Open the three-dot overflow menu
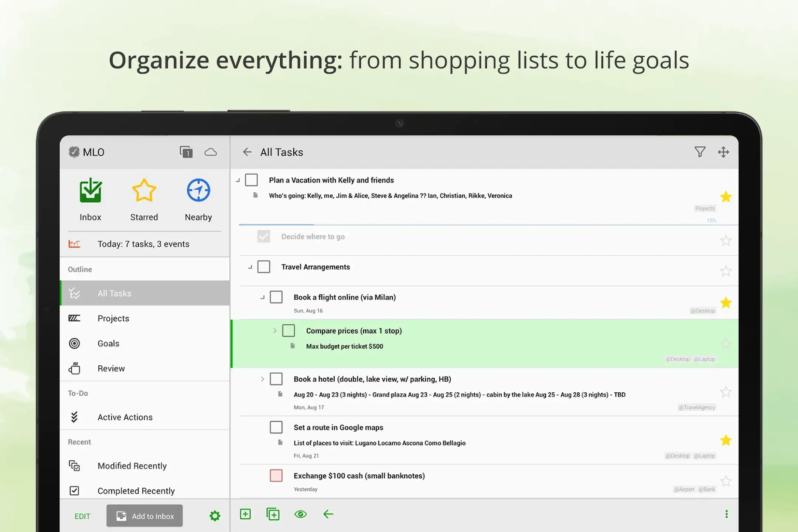This screenshot has height=532, width=798. (x=726, y=514)
